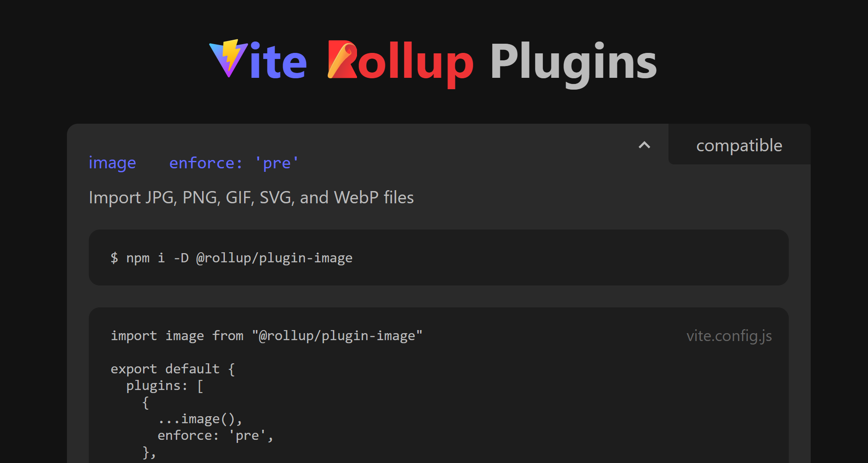Click the red Rollup logo icon
The height and width of the screenshot is (463, 868).
[342, 60]
